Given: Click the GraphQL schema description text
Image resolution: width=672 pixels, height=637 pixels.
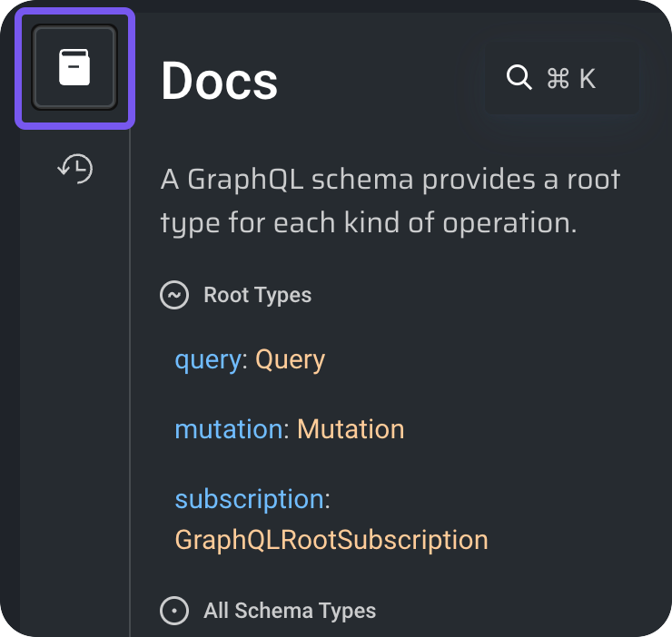Looking at the screenshot, I should 390,180.
